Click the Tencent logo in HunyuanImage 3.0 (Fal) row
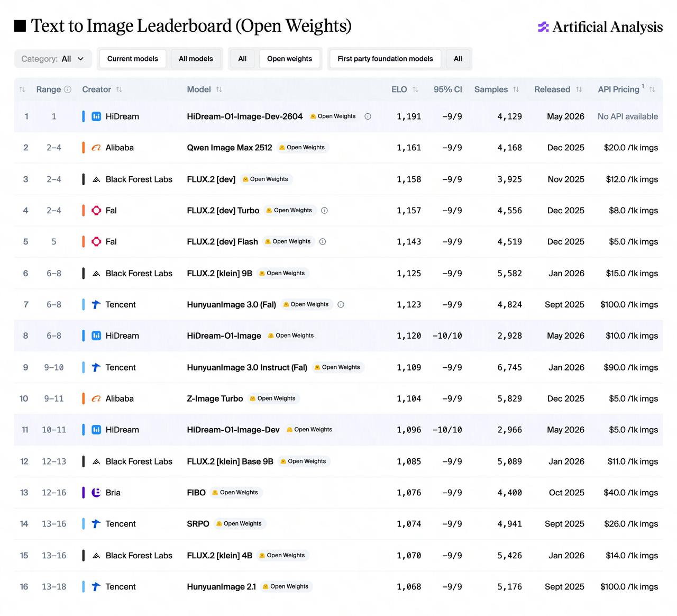Viewport: 677px width, 616px height. [x=96, y=304]
